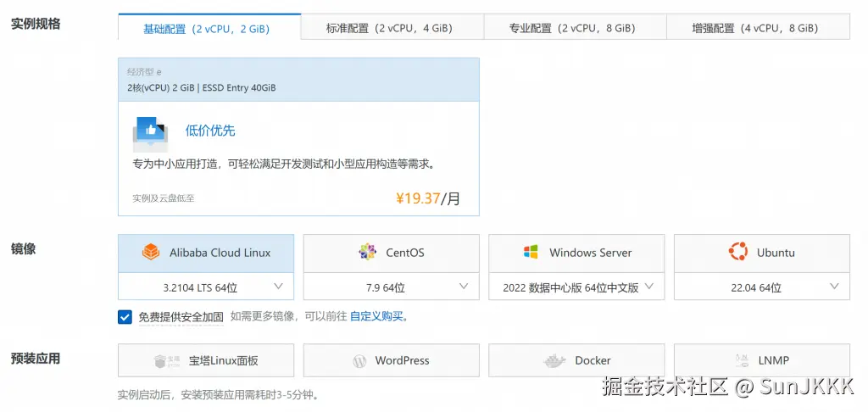The height and width of the screenshot is (412, 868).
Task: Click the 2核(vCPU) 2 GiB ESSD Entry text
Action: [201, 87]
